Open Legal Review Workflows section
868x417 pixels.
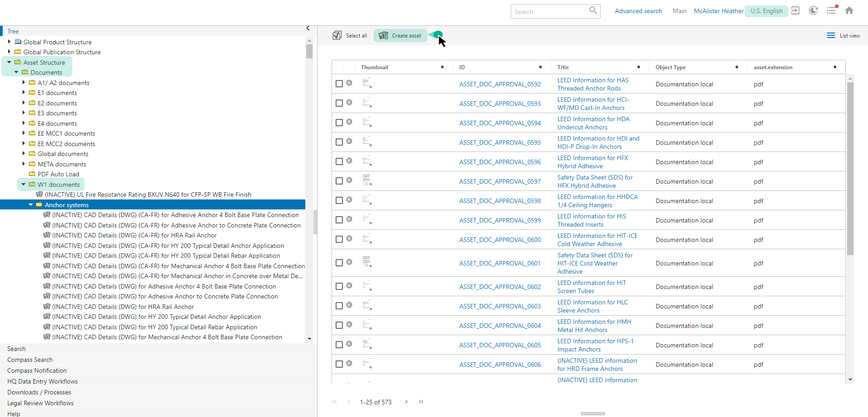40,403
